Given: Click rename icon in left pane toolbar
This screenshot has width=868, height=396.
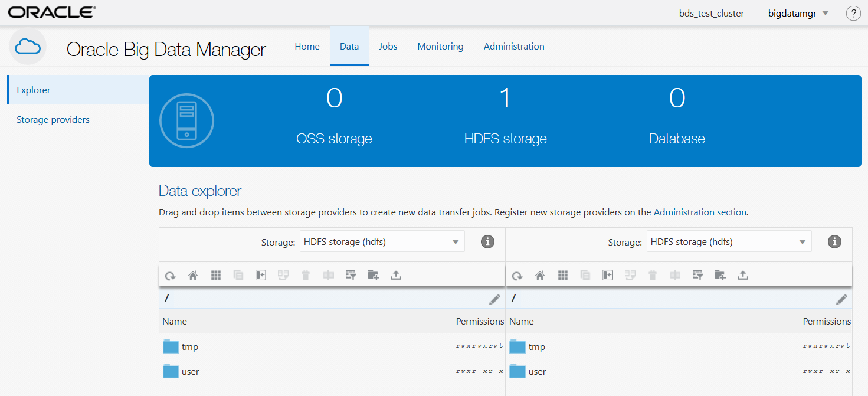Looking at the screenshot, I should click(x=329, y=275).
